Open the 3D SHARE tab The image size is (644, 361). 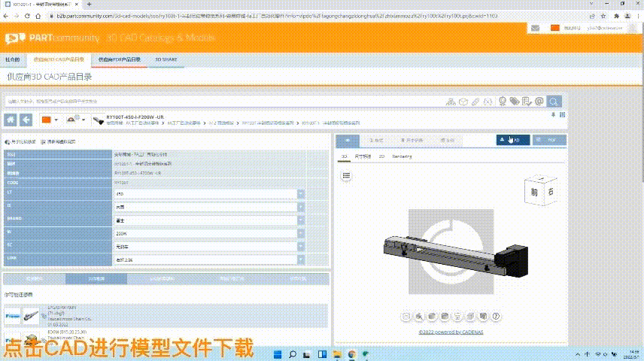pyautogui.click(x=166, y=59)
